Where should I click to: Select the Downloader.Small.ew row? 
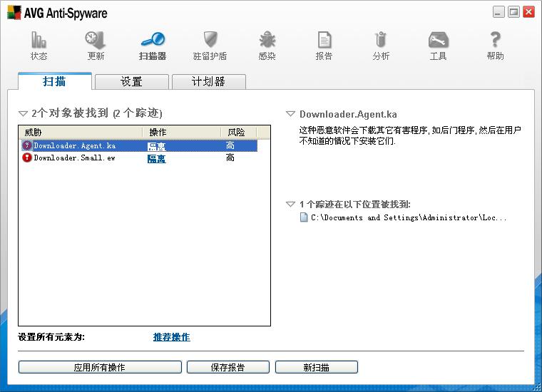[x=139, y=158]
